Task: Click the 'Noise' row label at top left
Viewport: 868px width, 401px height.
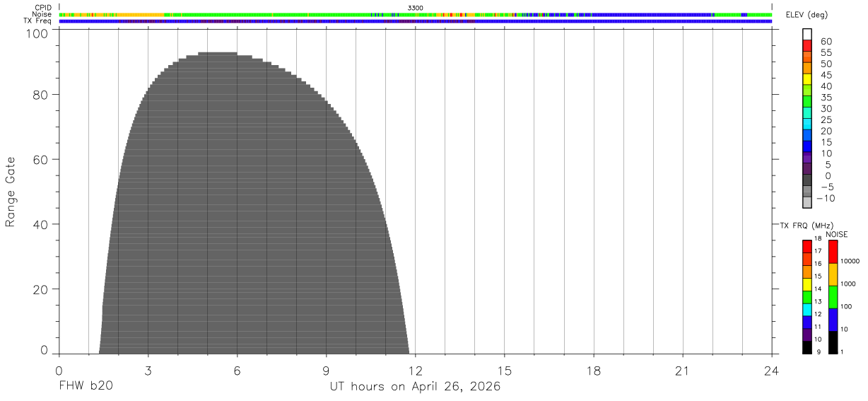Action: [x=43, y=14]
